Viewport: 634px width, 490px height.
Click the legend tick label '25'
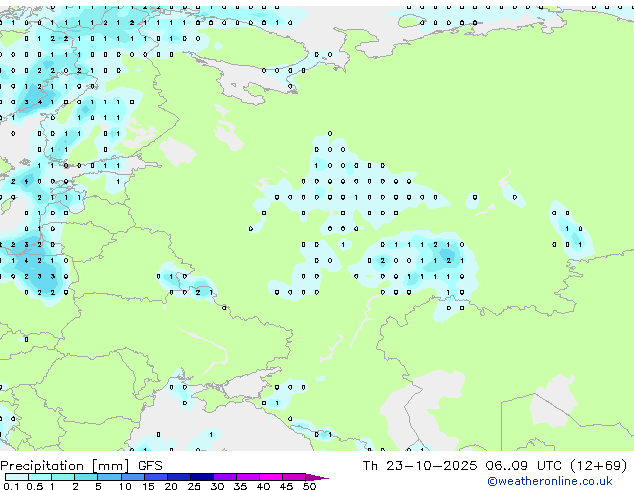coord(194,486)
